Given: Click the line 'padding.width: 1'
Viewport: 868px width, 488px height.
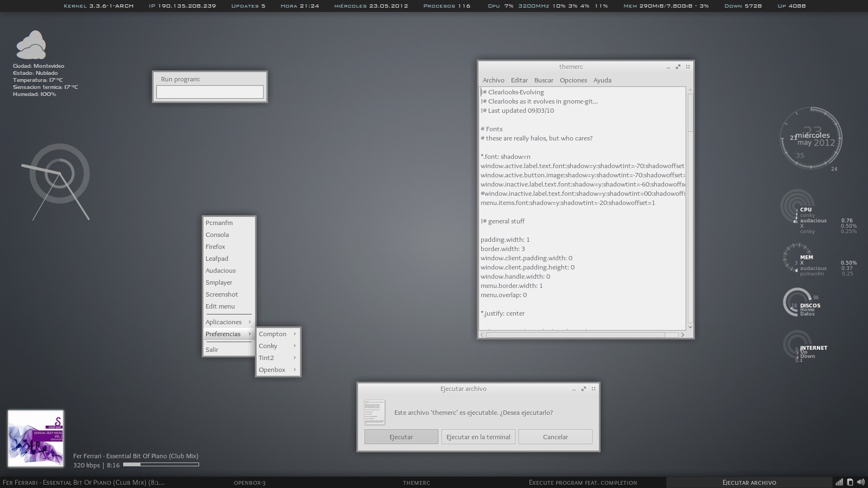Looking at the screenshot, I should click(505, 240).
